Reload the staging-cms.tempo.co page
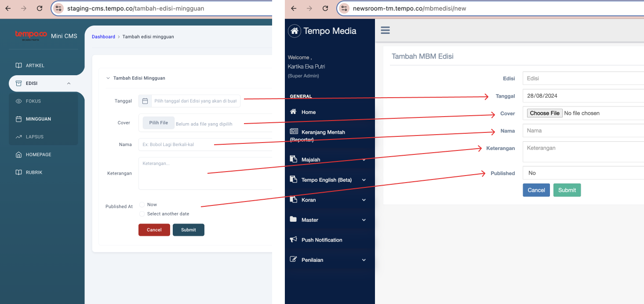Screen dimensions: 644x304 tap(40, 8)
